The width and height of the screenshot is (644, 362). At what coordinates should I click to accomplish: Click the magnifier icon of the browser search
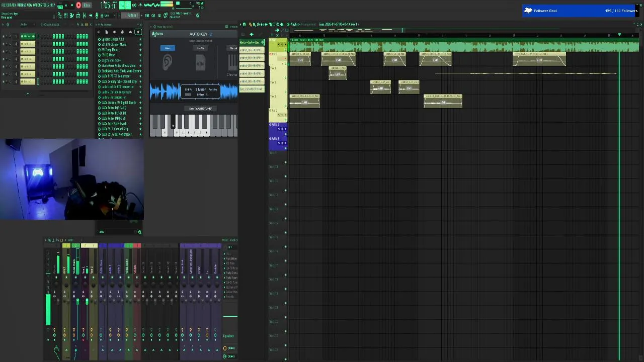(x=140, y=232)
